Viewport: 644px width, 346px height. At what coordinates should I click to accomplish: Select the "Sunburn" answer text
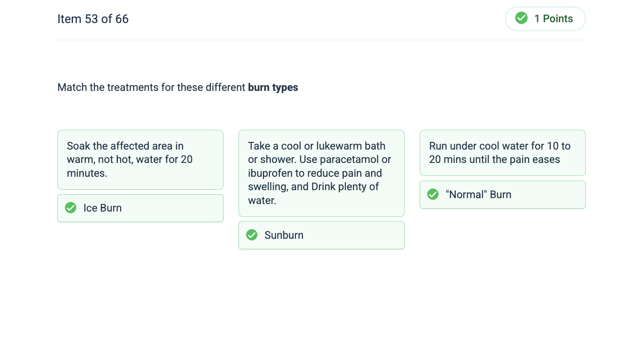click(x=284, y=235)
